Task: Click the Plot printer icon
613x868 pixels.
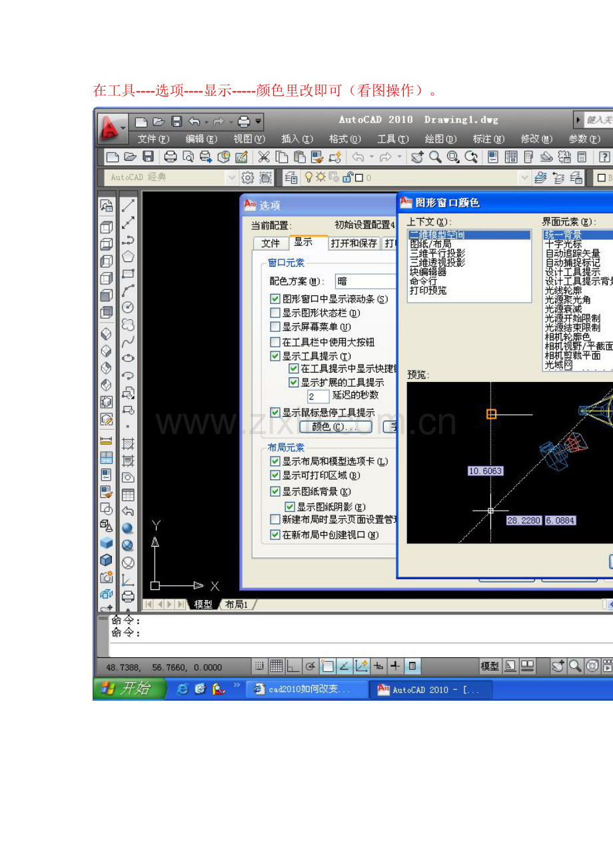Action: pos(171,157)
